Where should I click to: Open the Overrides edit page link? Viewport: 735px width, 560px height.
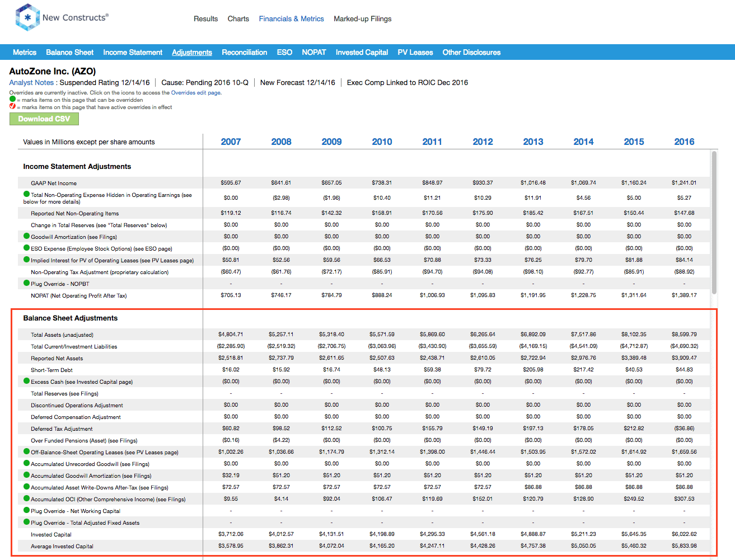[195, 93]
